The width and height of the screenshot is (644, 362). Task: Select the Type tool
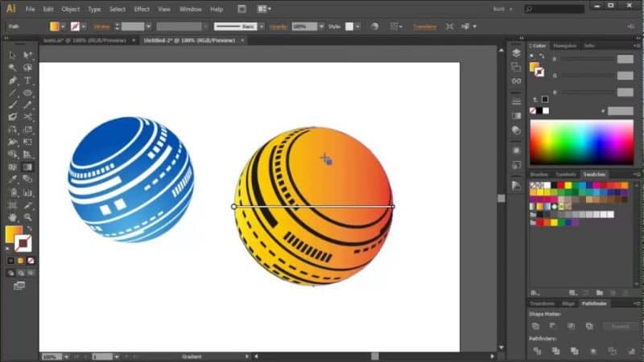(27, 80)
